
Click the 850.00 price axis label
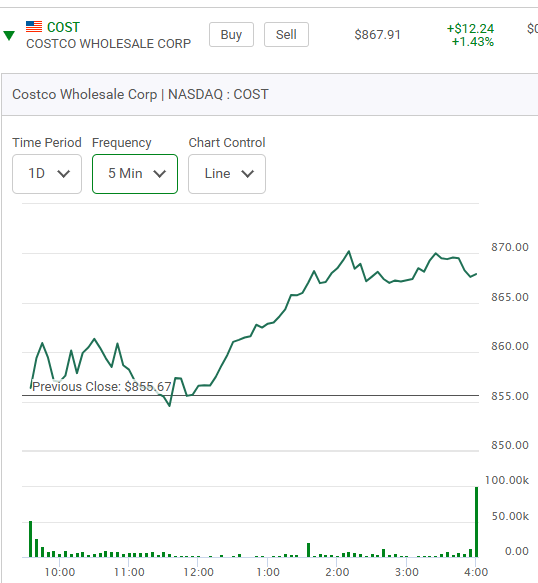[510, 445]
